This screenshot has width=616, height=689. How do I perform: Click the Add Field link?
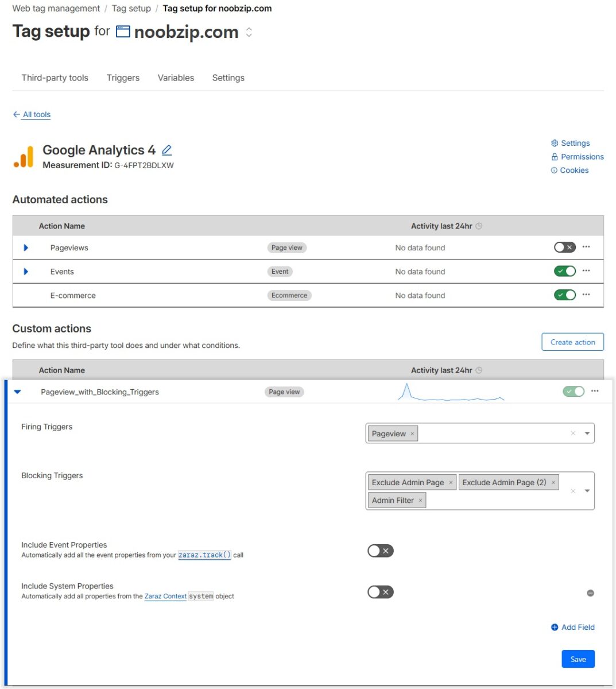pyautogui.click(x=573, y=627)
